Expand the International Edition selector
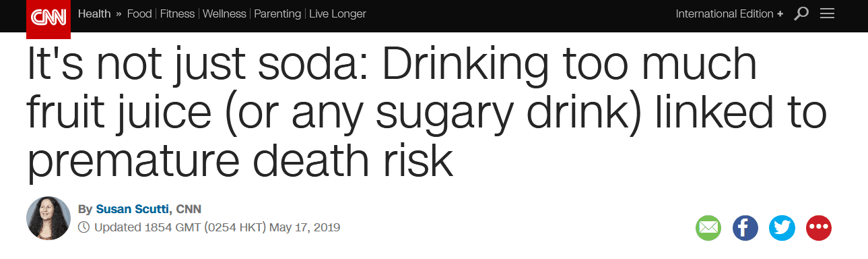This screenshot has height=259, width=868. coord(729,13)
